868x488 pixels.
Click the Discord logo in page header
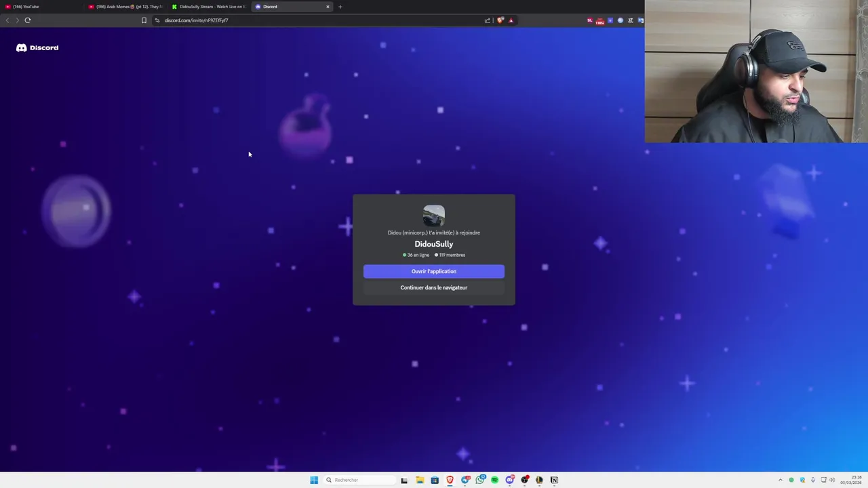pos(37,47)
